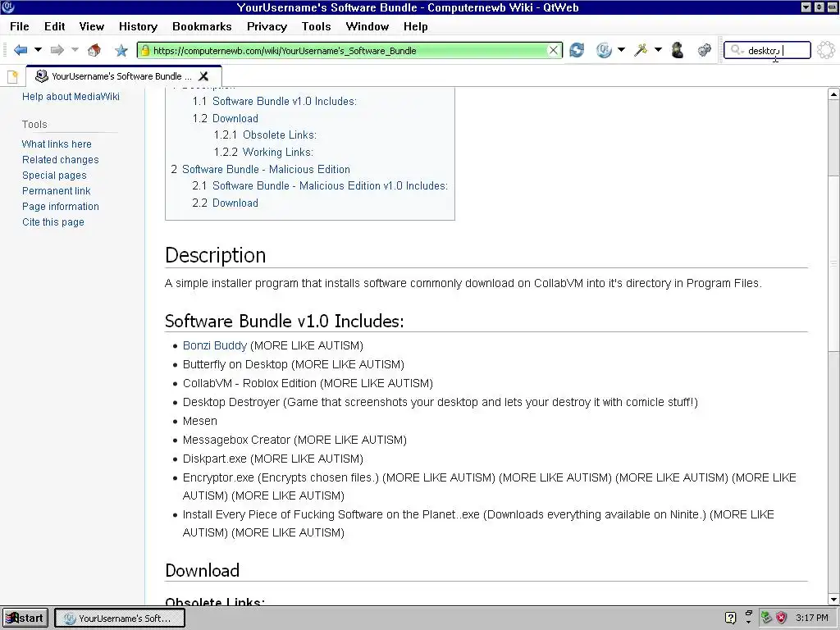Open Special pages sidebar link
This screenshot has width=840, height=630.
(54, 176)
